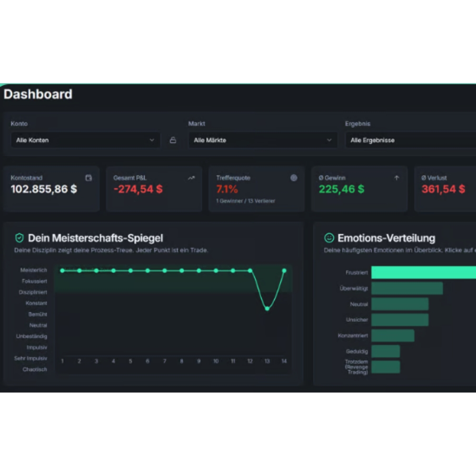Click the trend arrow icon in Gesamt P&L card
This screenshot has height=476, width=476.
click(191, 178)
